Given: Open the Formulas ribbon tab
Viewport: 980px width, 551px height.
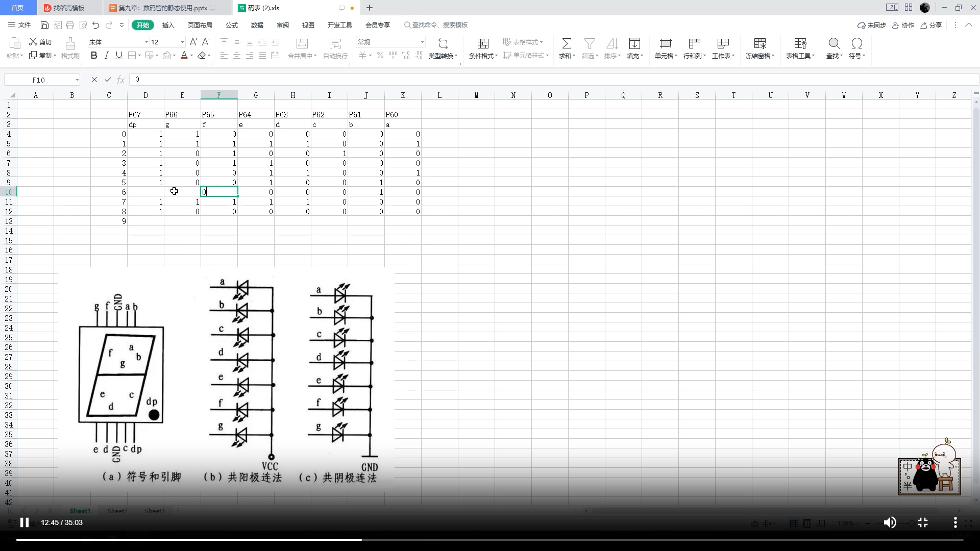Looking at the screenshot, I should coord(232,25).
